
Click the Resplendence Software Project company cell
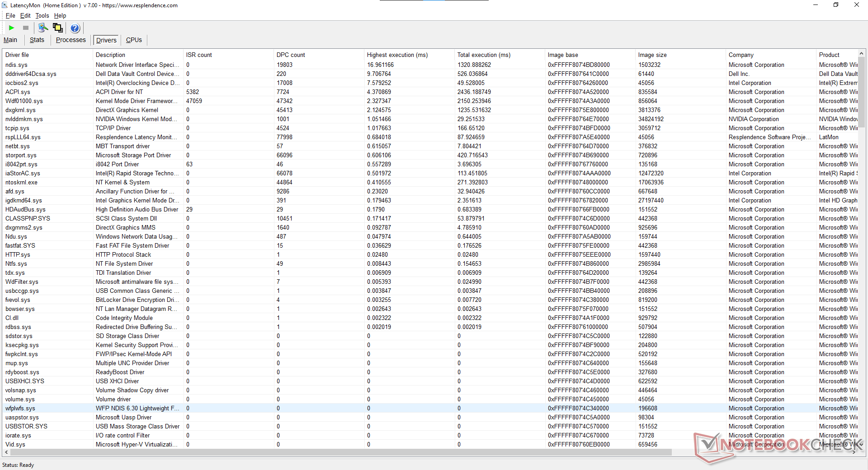pyautogui.click(x=770, y=137)
